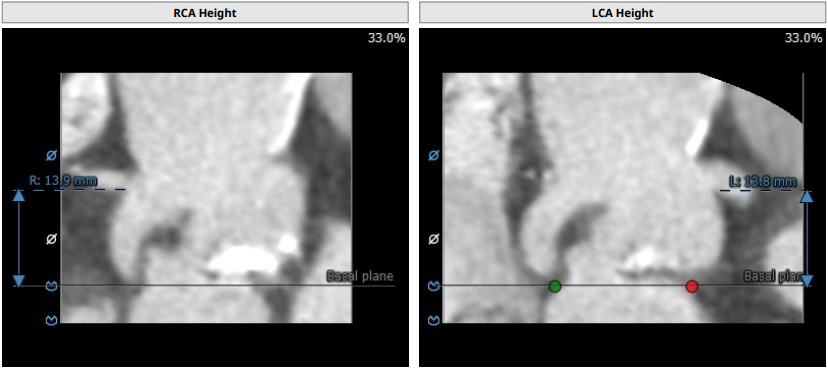
Task: Click the 33.0% phase label in LCA view
Action: click(803, 38)
